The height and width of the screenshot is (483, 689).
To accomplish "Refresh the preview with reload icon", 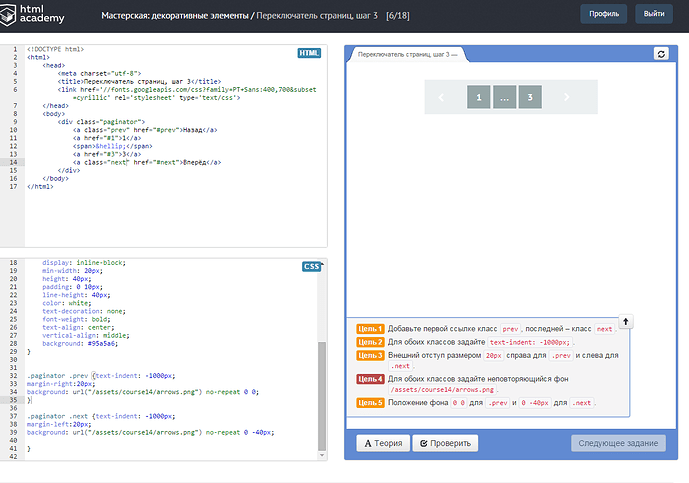I will pos(661,54).
